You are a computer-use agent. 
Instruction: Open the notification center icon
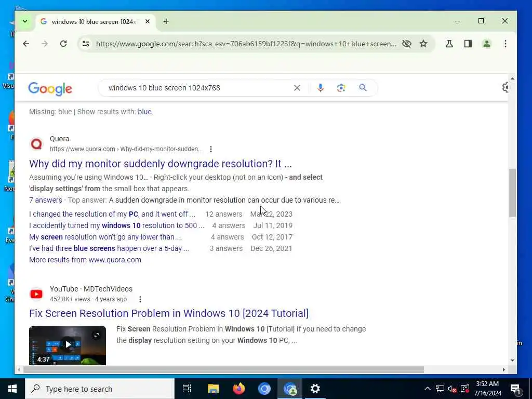pyautogui.click(x=515, y=389)
